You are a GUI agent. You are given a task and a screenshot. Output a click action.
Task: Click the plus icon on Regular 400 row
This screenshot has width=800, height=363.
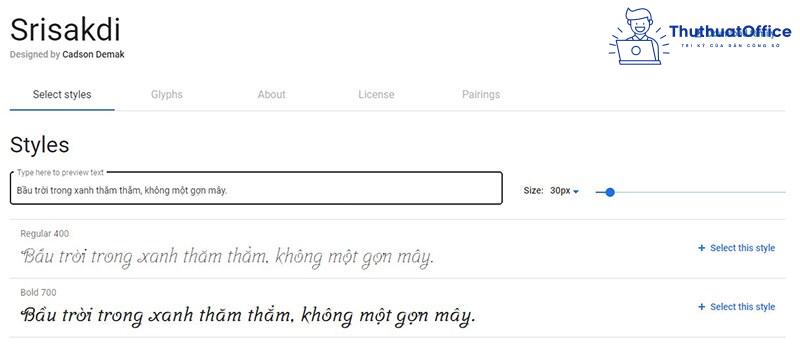pyautogui.click(x=702, y=248)
